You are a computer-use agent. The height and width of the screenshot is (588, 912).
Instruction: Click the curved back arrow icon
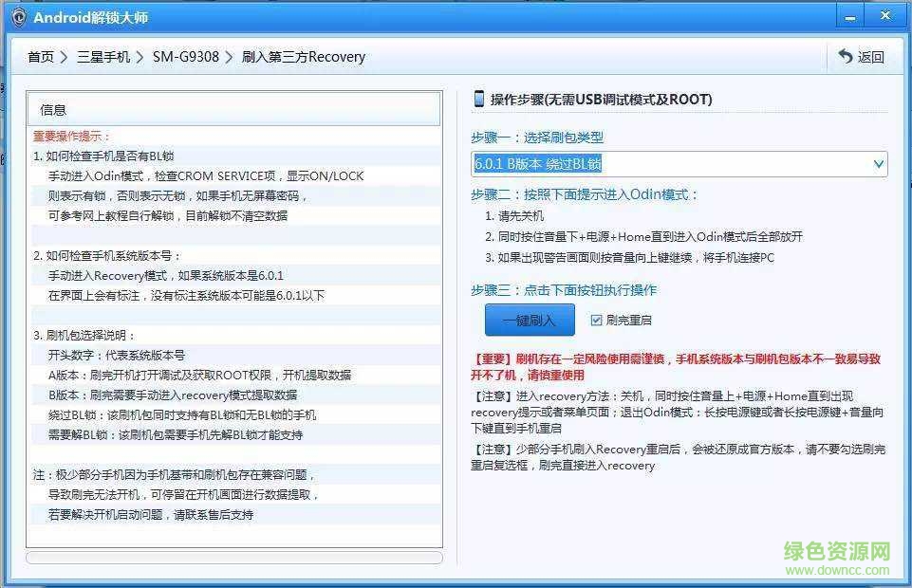pos(845,57)
